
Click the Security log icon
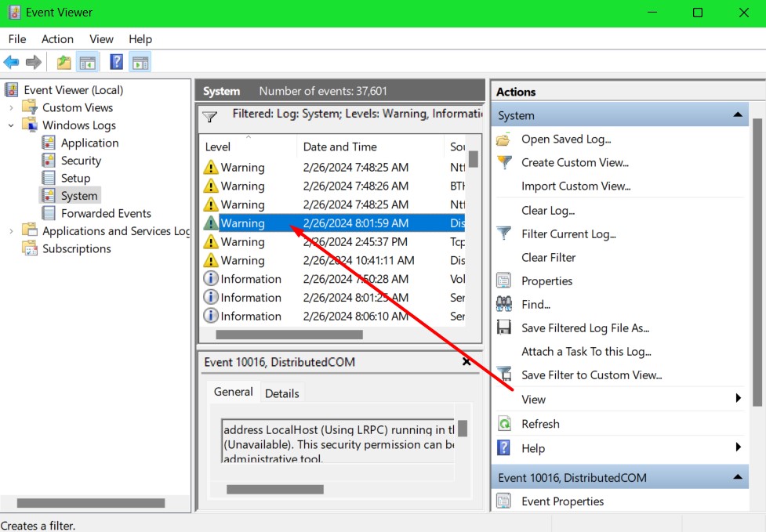[49, 160]
